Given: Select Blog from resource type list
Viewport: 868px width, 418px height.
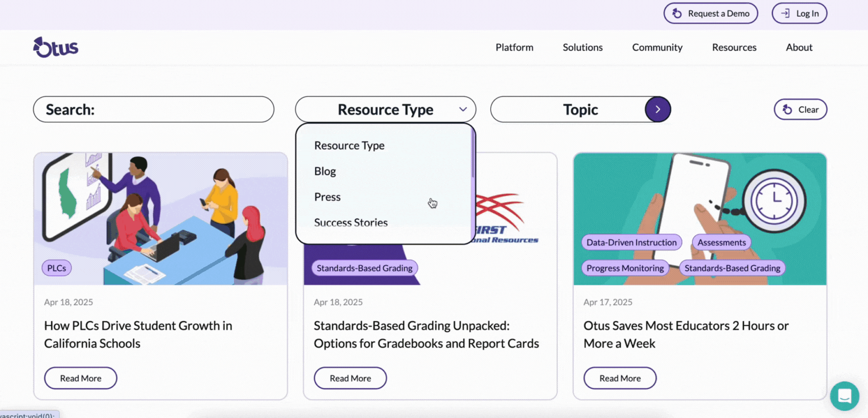Looking at the screenshot, I should (325, 171).
